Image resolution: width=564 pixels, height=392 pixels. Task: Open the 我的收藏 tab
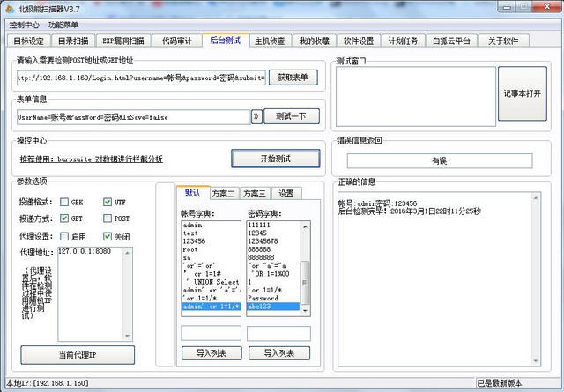point(315,41)
